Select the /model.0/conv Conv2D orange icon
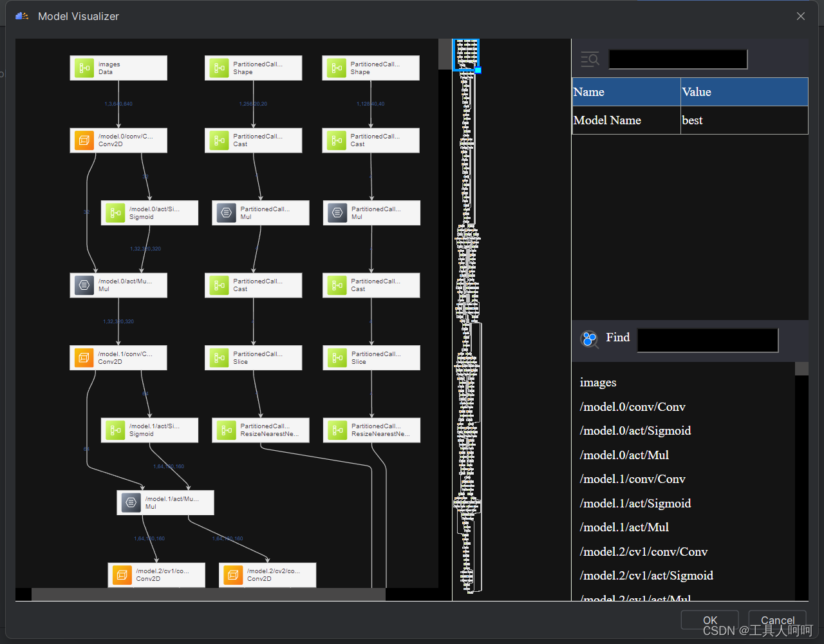This screenshot has height=644, width=824. (84, 140)
